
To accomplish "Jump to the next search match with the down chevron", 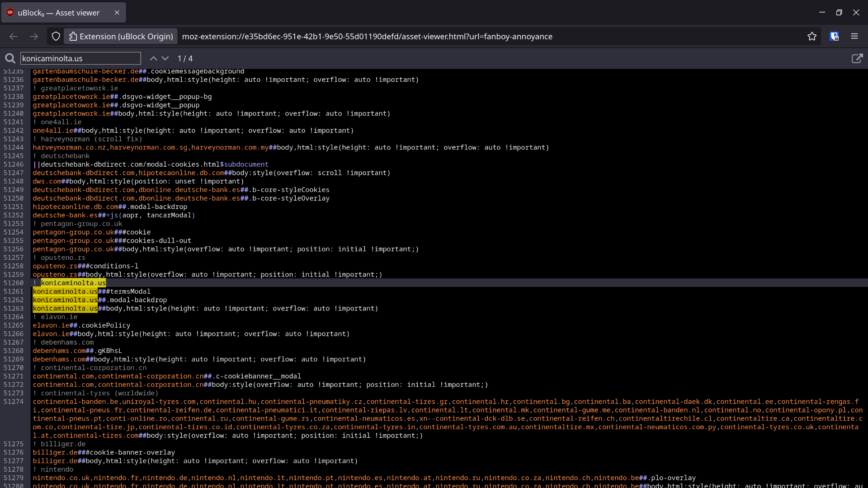I will coord(165,58).
